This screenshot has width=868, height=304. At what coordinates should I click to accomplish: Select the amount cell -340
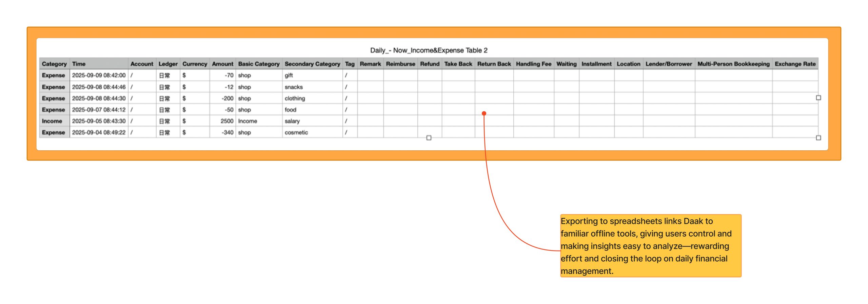coord(222,132)
